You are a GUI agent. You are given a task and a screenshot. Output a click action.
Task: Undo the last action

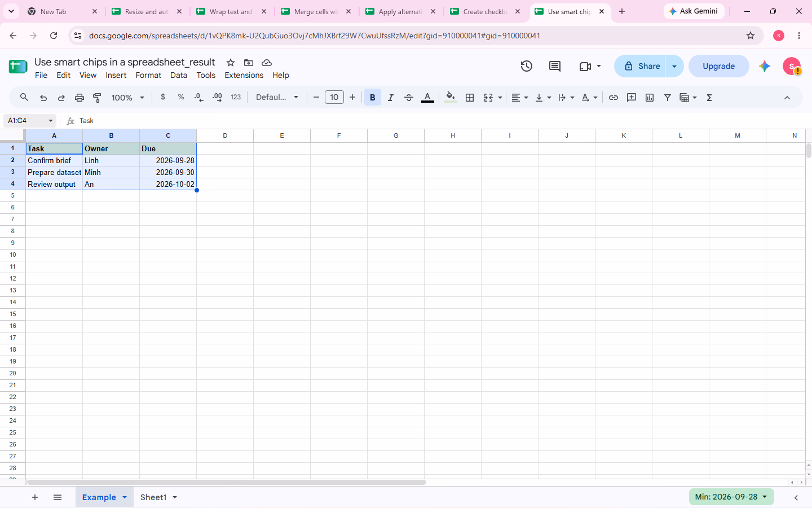coord(43,98)
